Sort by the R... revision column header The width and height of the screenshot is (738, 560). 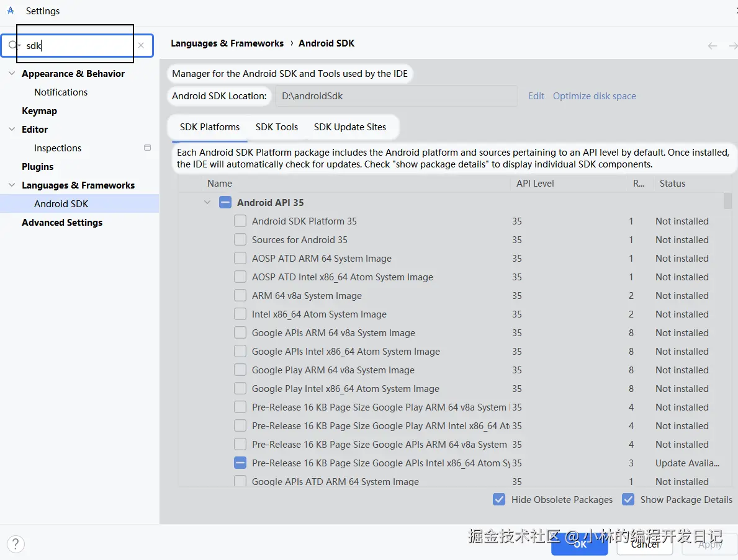click(x=639, y=184)
